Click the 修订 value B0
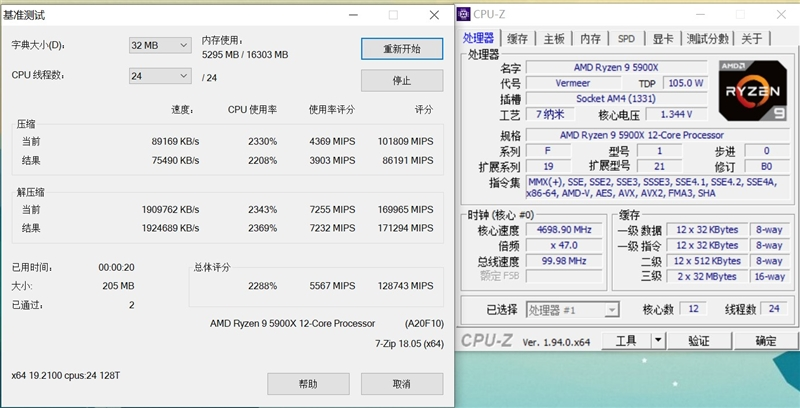This screenshot has width=800, height=408. click(766, 166)
